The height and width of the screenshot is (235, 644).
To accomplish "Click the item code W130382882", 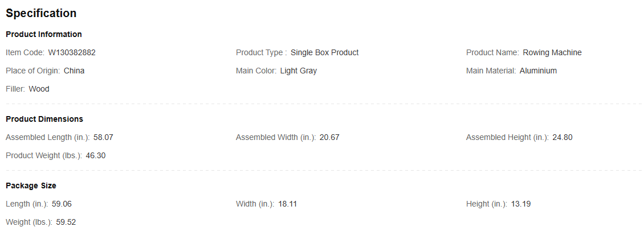I will click(x=72, y=52).
